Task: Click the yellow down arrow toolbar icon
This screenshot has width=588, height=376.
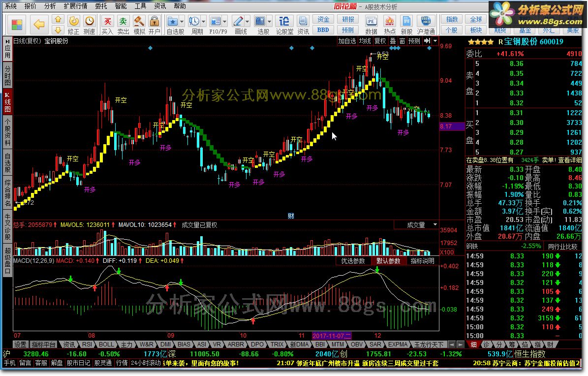Action: 58,30
